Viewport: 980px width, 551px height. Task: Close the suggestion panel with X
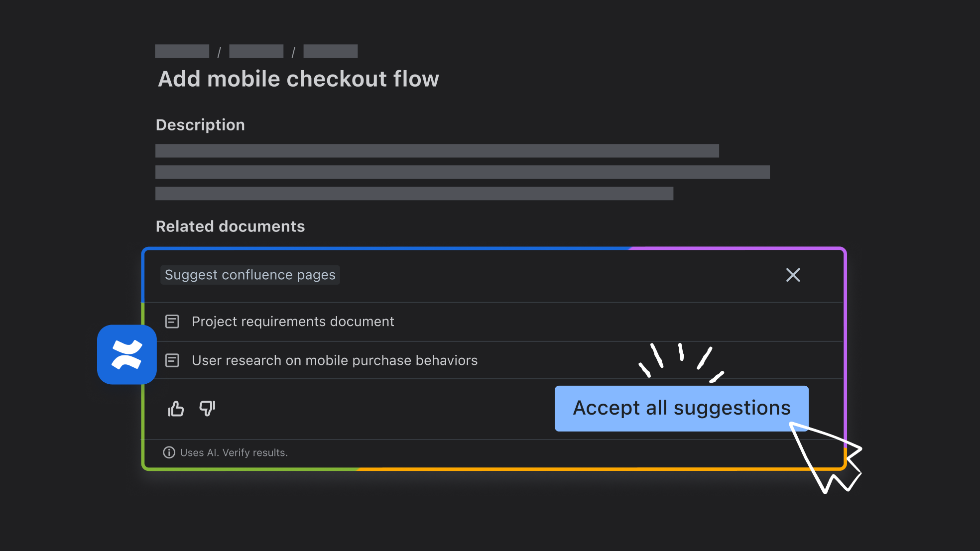click(793, 275)
